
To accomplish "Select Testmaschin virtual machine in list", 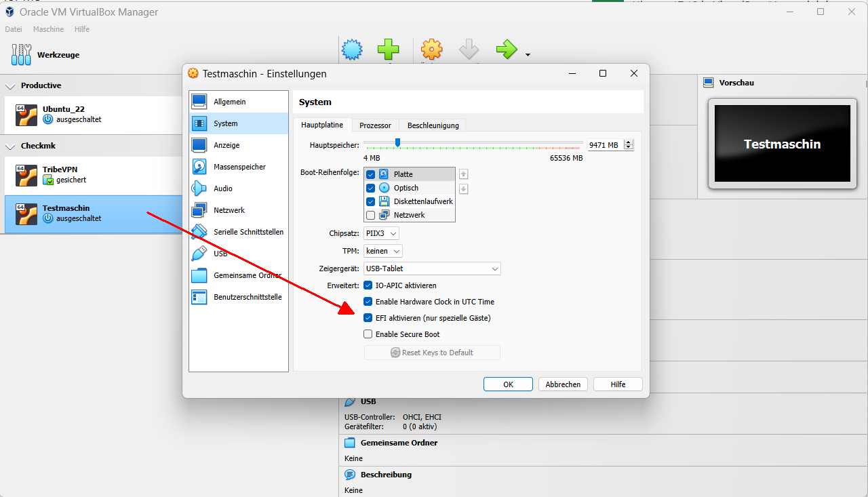I will coord(94,214).
